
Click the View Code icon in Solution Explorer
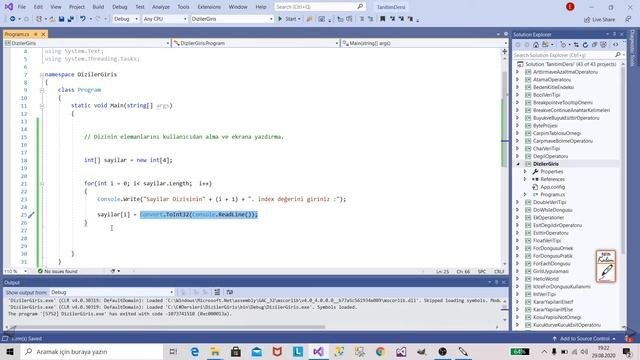(616, 45)
